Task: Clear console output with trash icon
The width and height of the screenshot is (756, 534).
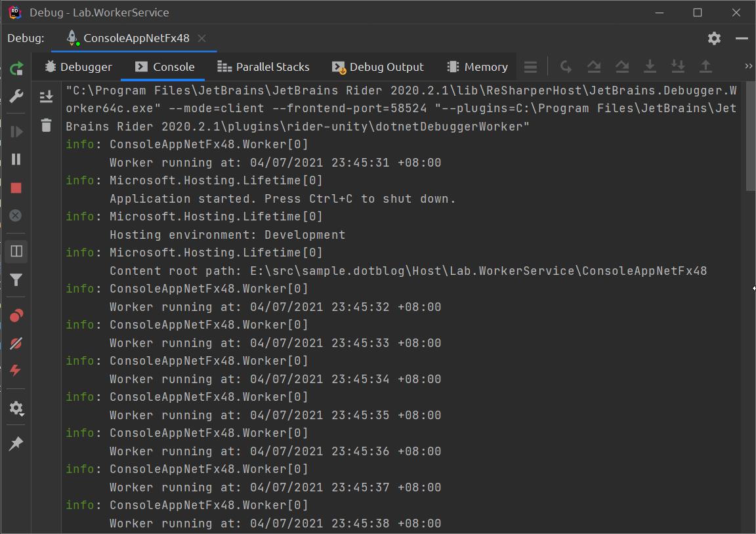Action: coord(47,125)
